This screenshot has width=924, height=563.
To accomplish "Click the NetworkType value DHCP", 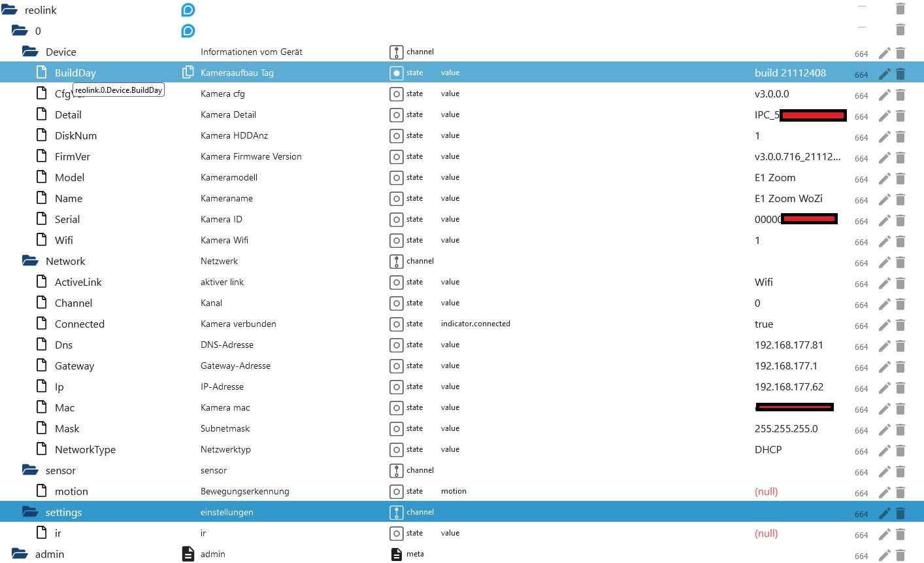I will (x=768, y=449).
